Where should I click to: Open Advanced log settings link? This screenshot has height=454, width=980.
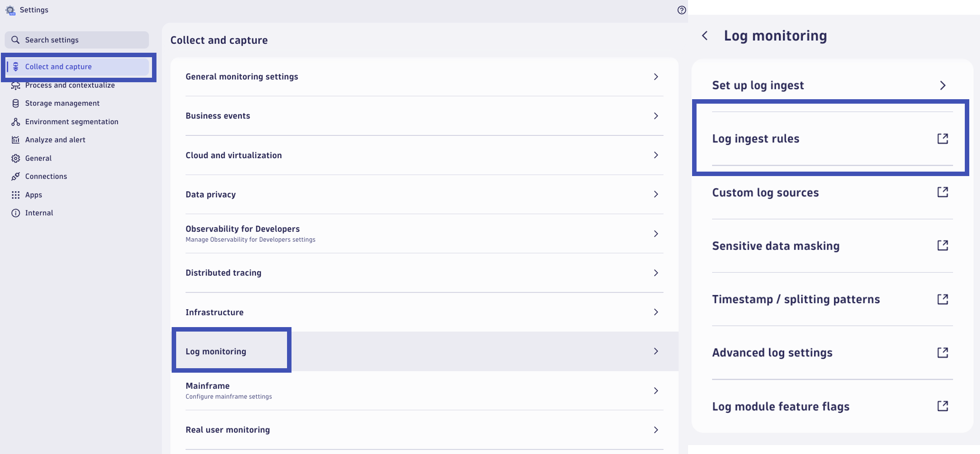point(832,353)
